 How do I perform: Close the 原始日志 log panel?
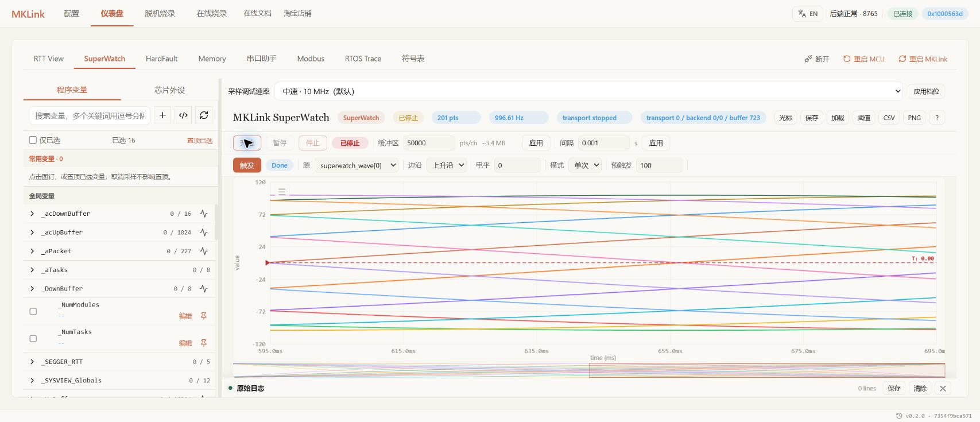(943, 389)
